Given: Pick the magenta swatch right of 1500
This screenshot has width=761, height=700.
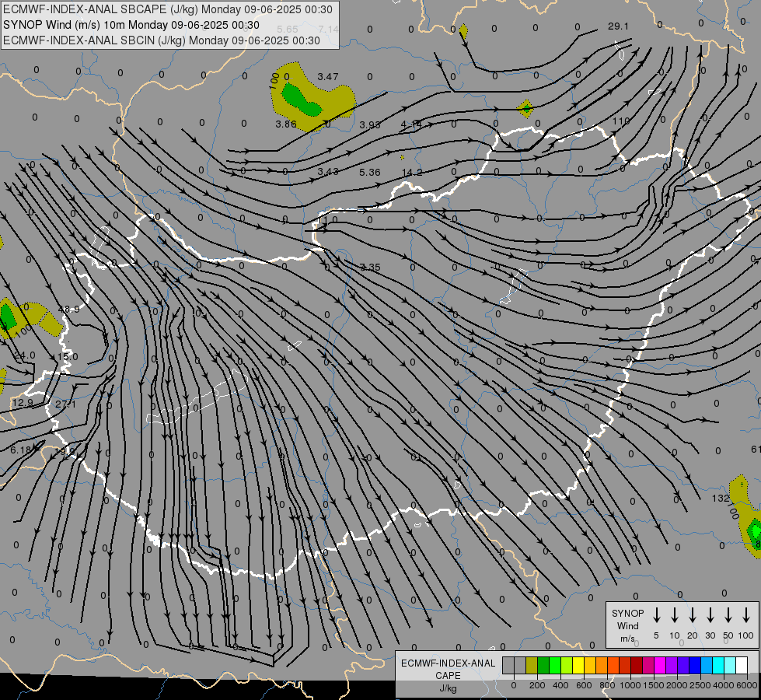Looking at the screenshot, I should pyautogui.click(x=660, y=665).
